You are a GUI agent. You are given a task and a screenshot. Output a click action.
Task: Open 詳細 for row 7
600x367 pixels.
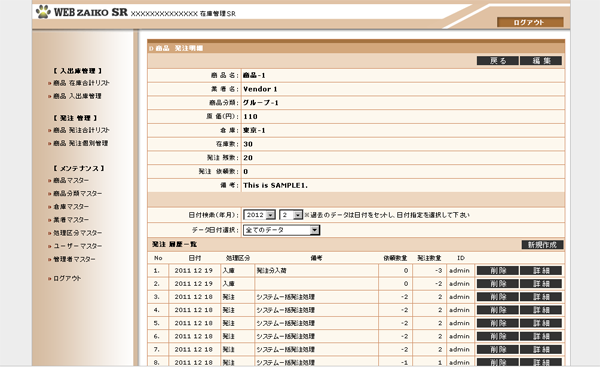point(541,349)
